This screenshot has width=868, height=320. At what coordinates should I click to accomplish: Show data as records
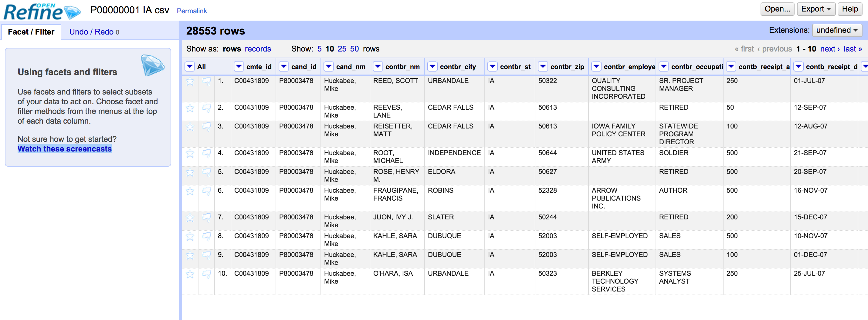coord(258,49)
